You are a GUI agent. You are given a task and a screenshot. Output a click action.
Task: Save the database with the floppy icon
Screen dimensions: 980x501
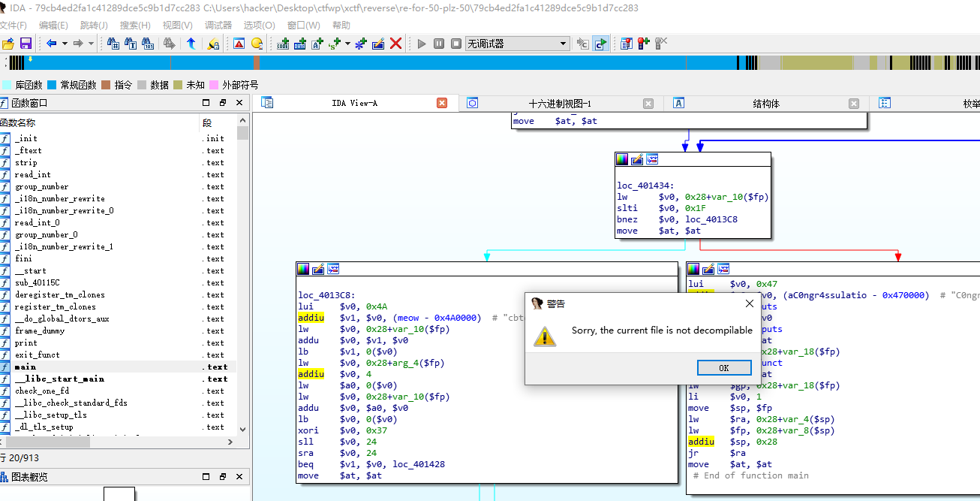coord(26,44)
